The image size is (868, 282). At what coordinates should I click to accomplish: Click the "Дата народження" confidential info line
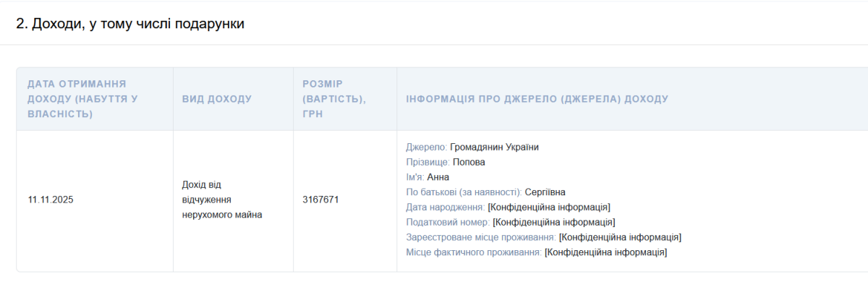[x=508, y=208]
